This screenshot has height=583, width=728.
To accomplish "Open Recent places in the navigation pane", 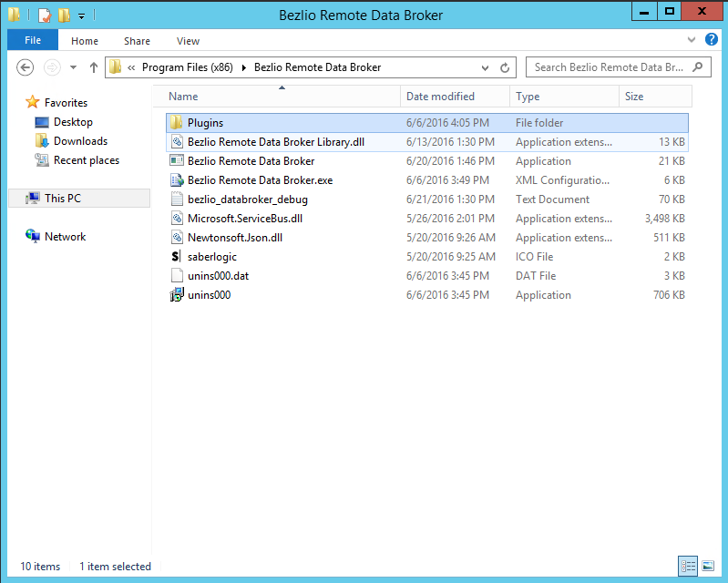I will pyautogui.click(x=87, y=160).
